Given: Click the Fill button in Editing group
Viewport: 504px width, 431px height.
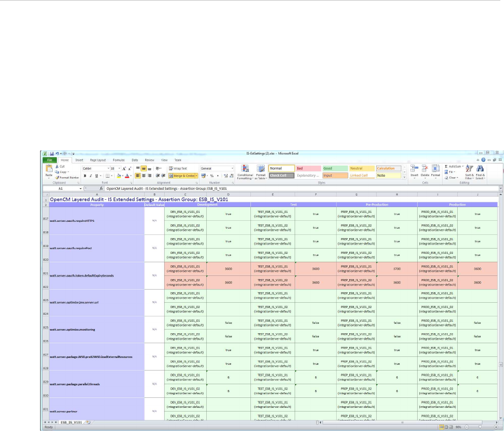Looking at the screenshot, I should click(449, 172).
